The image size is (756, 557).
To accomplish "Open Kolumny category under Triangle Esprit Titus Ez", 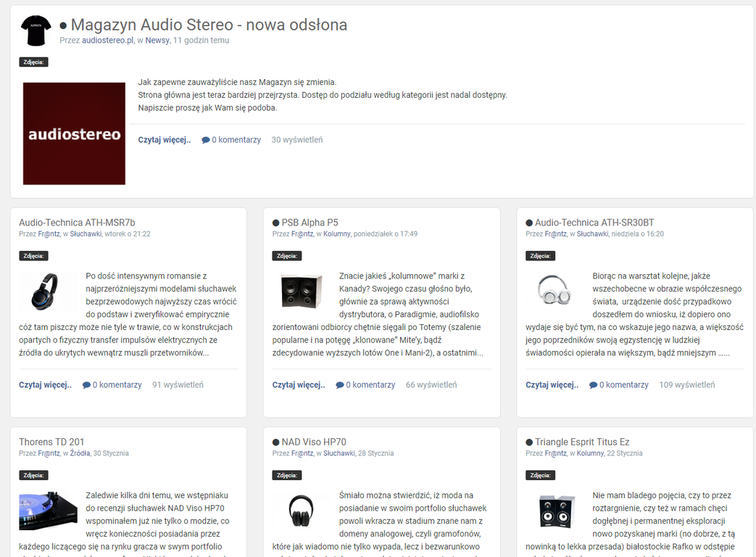I will click(590, 453).
